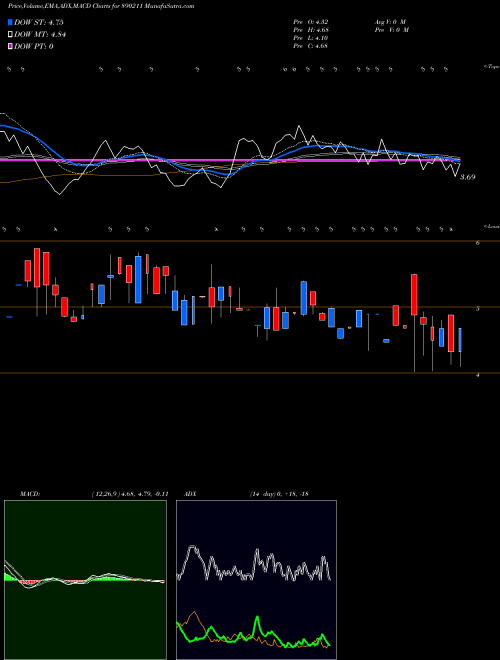The height and width of the screenshot is (660, 500).
Task: Select the 'DOW MT: 4.84' legend text
Action: [x=40, y=35]
